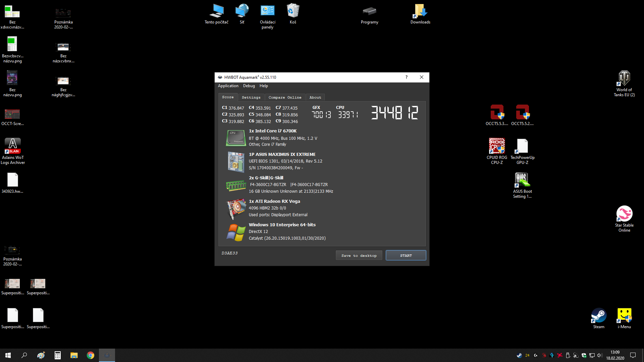Screen dimensions: 644x362
Task: Open the About tab
Action: pos(315,97)
